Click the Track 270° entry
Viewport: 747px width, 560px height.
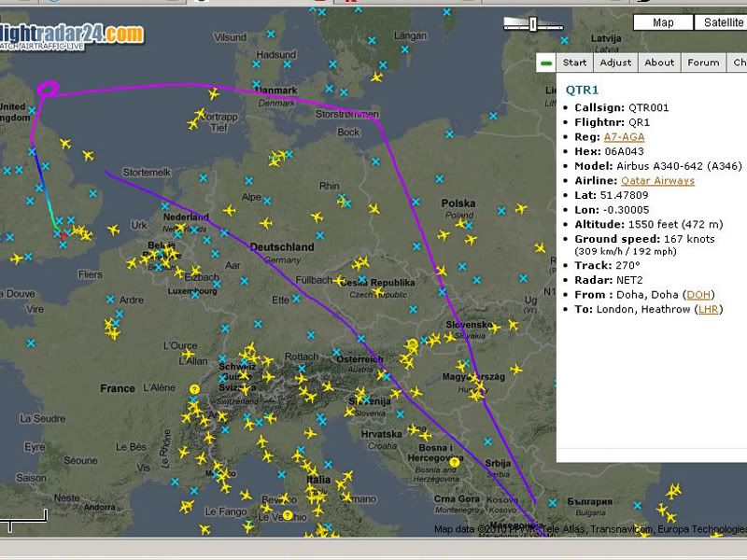tap(608, 265)
